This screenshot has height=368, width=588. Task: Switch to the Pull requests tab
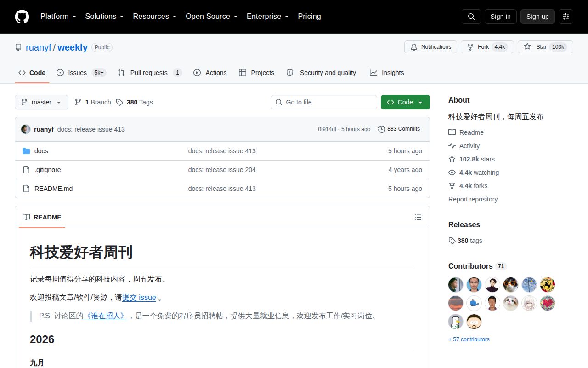coord(150,73)
